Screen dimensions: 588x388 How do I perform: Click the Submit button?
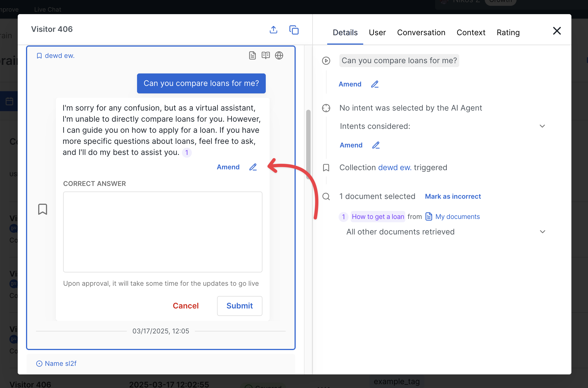click(239, 306)
